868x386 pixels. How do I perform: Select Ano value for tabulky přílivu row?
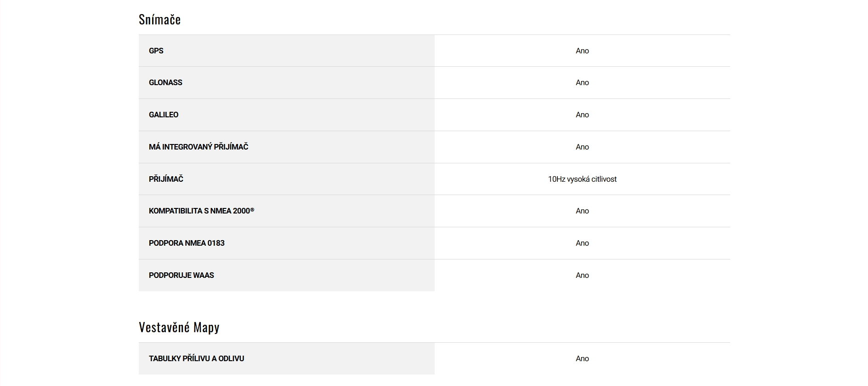582,358
